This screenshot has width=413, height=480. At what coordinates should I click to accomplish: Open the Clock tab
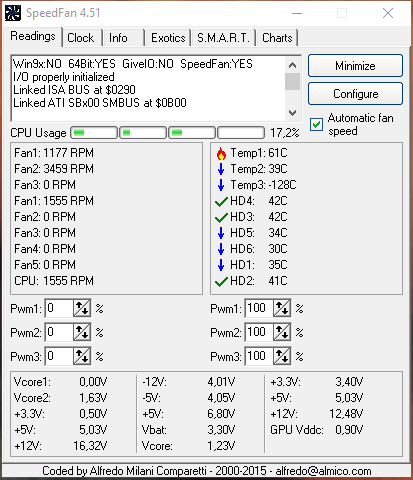pyautogui.click(x=81, y=38)
